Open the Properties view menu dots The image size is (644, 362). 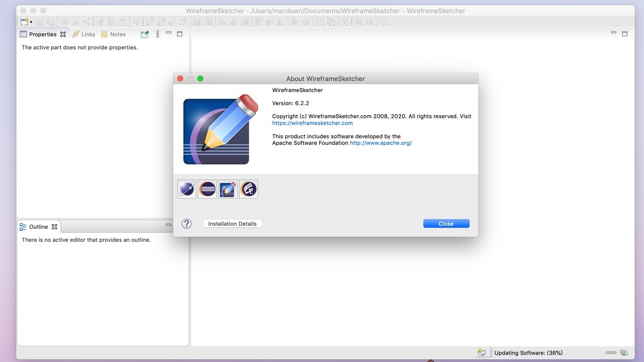pyautogui.click(x=157, y=34)
